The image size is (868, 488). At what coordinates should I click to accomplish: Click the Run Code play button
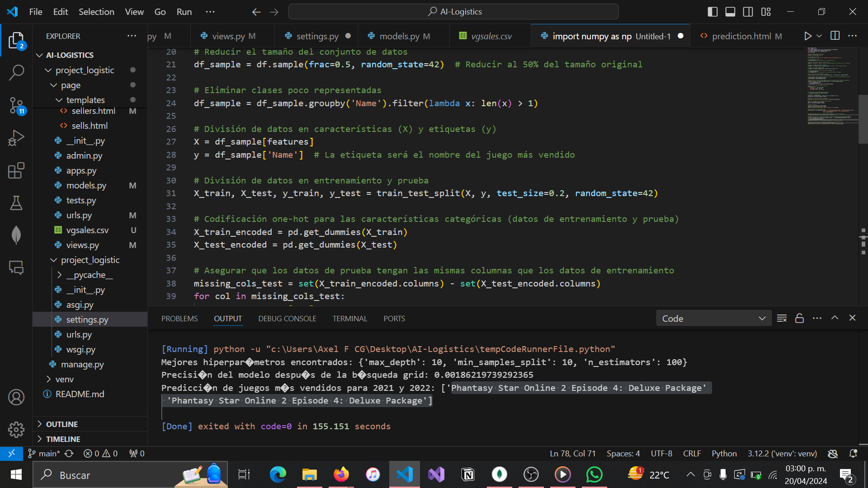807,36
